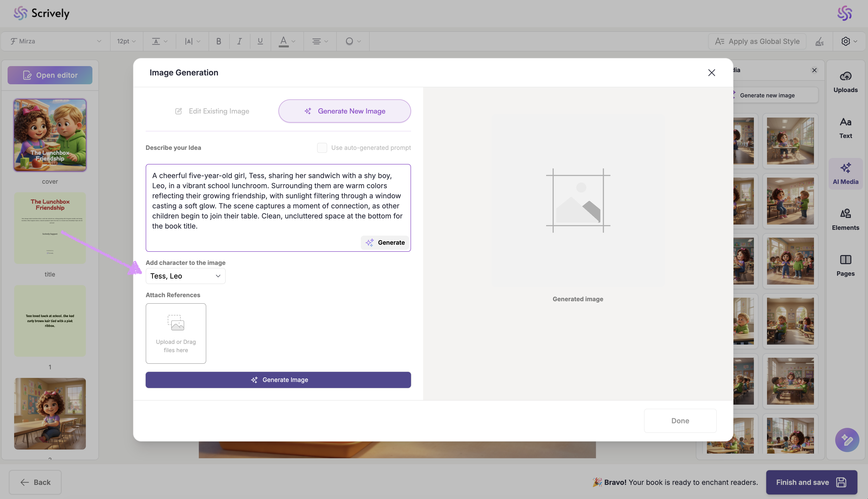Open the AI Media panel
The height and width of the screenshot is (499, 868).
pos(845,173)
